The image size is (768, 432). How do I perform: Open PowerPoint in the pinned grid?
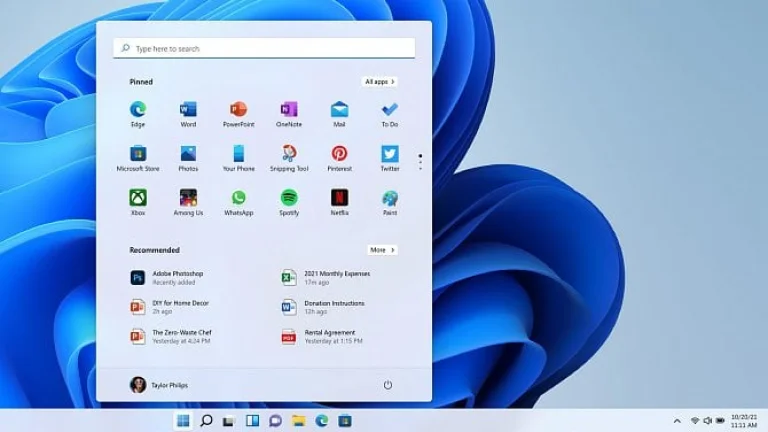pyautogui.click(x=239, y=114)
